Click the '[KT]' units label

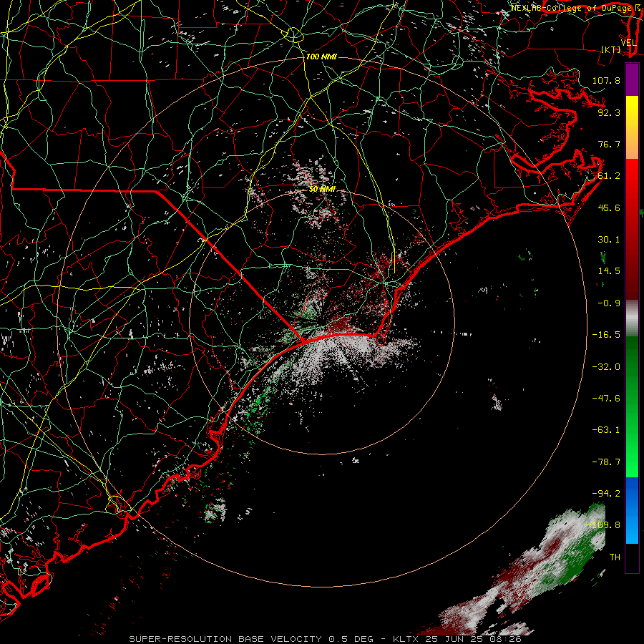[611, 49]
